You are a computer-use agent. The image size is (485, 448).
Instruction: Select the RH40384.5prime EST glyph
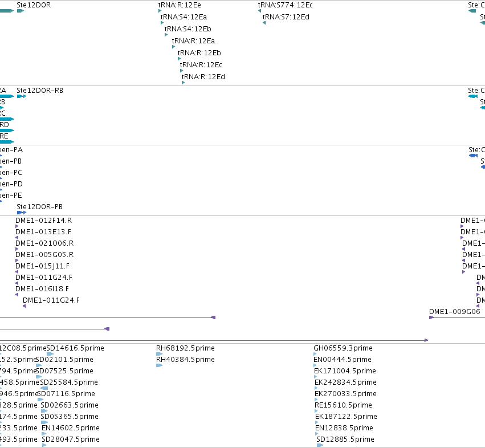[x=160, y=365]
